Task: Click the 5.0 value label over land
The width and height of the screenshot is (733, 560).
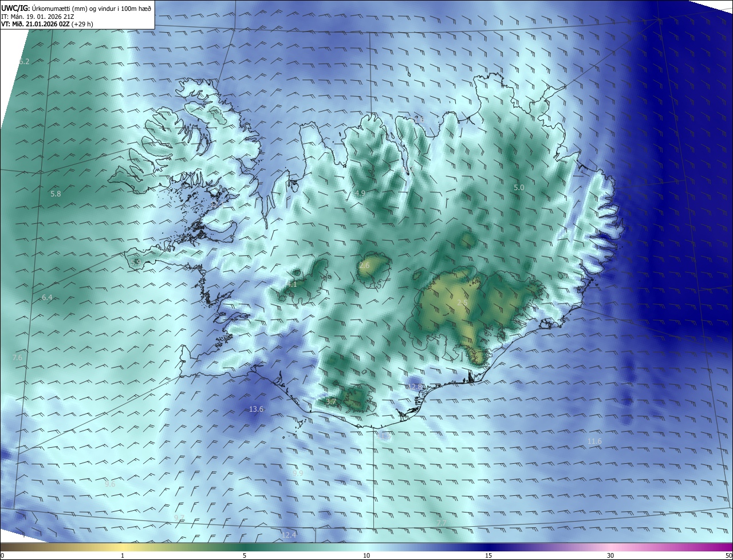Action: (x=519, y=188)
